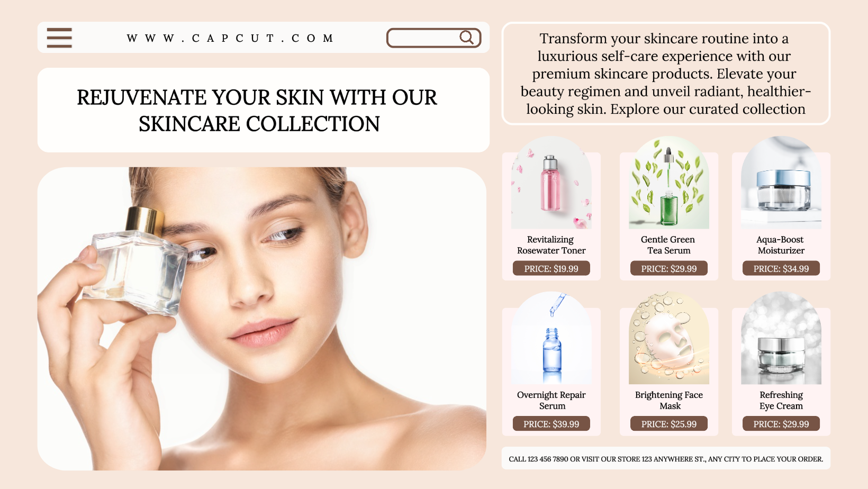Click the Rejuvenate Your Skin headline banner

pyautogui.click(x=264, y=110)
